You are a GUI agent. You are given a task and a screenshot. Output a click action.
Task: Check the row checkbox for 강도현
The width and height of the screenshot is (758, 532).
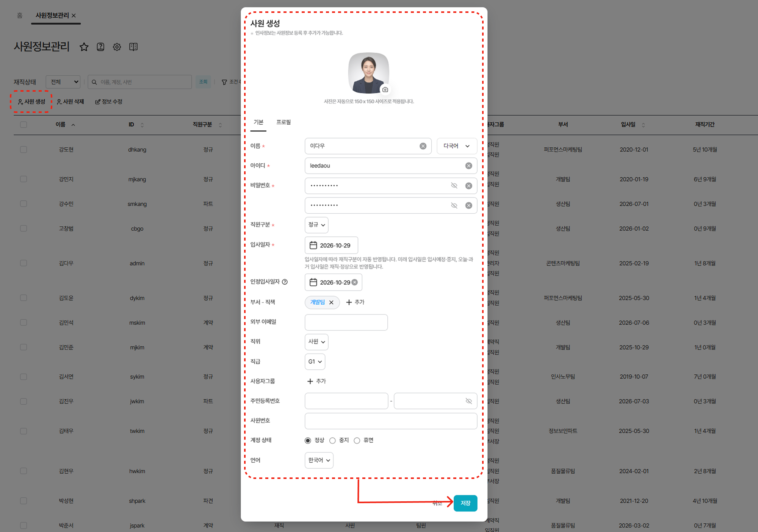[x=23, y=150]
